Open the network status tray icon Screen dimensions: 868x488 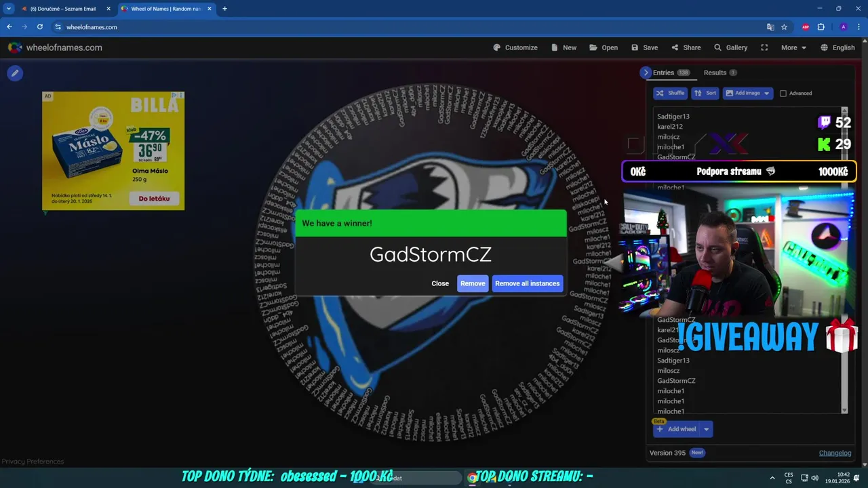pyautogui.click(x=804, y=478)
